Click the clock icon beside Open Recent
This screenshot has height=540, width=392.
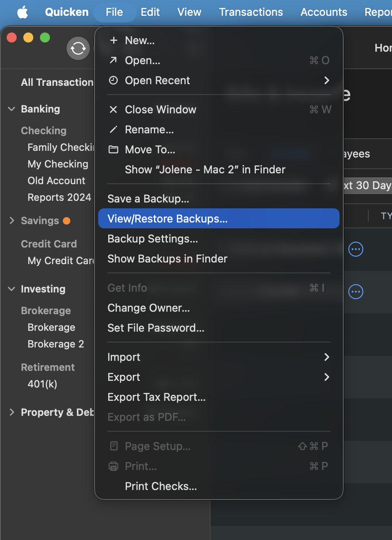(113, 80)
